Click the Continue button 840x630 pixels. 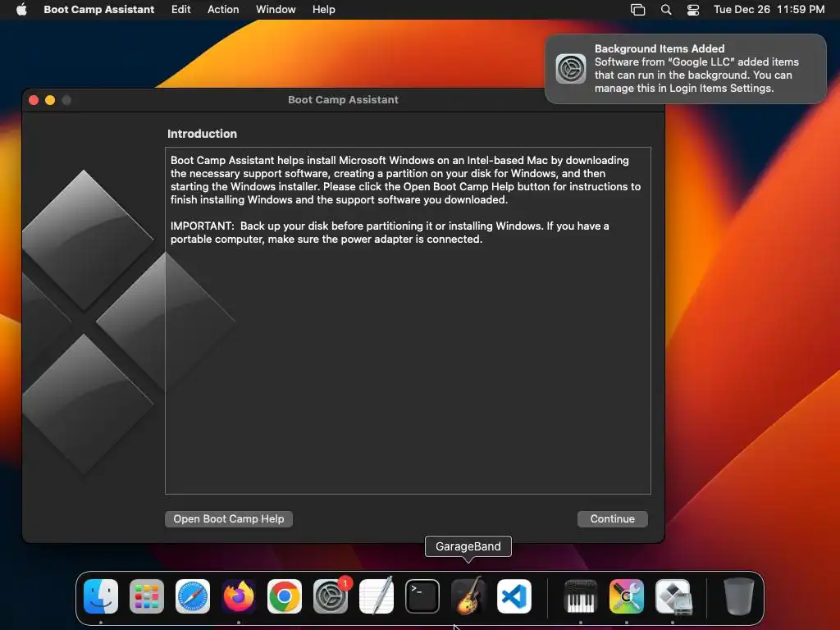pyautogui.click(x=612, y=518)
